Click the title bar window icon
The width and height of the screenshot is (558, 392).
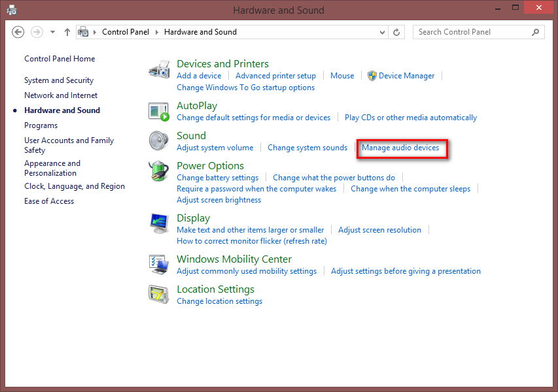[x=12, y=10]
